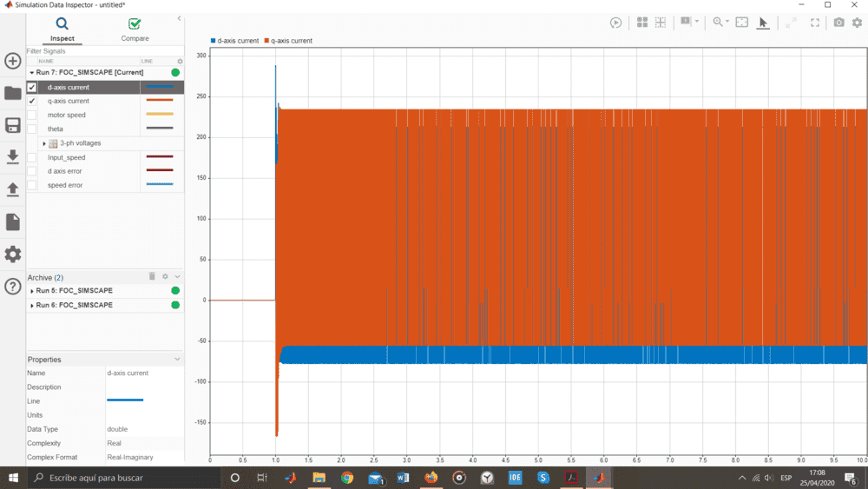Select the data cursor arrow tool

[x=763, y=23]
